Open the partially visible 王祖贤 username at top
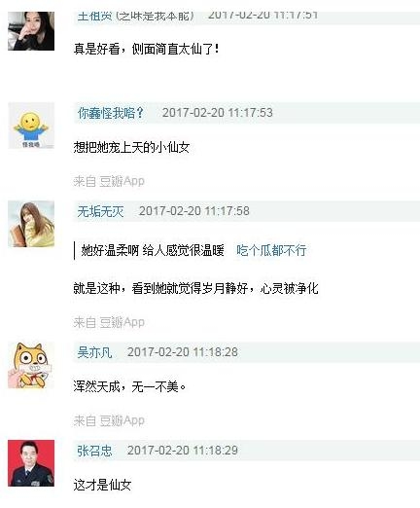This screenshot has width=420, height=508. point(135,16)
